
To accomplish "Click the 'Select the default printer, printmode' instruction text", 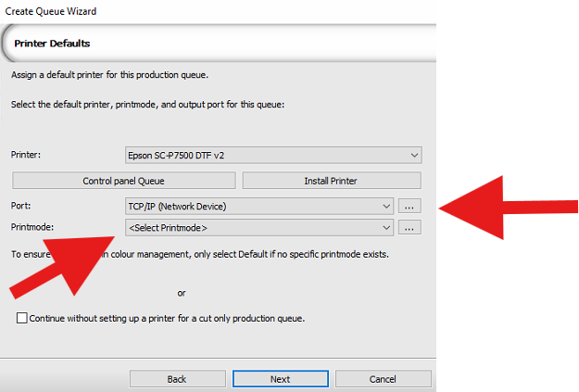I will [147, 105].
